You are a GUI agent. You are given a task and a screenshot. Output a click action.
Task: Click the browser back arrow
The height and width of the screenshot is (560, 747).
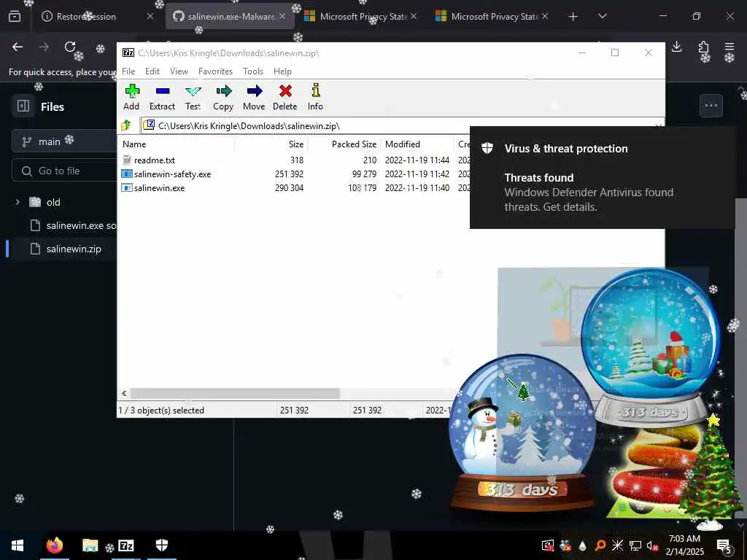18,47
